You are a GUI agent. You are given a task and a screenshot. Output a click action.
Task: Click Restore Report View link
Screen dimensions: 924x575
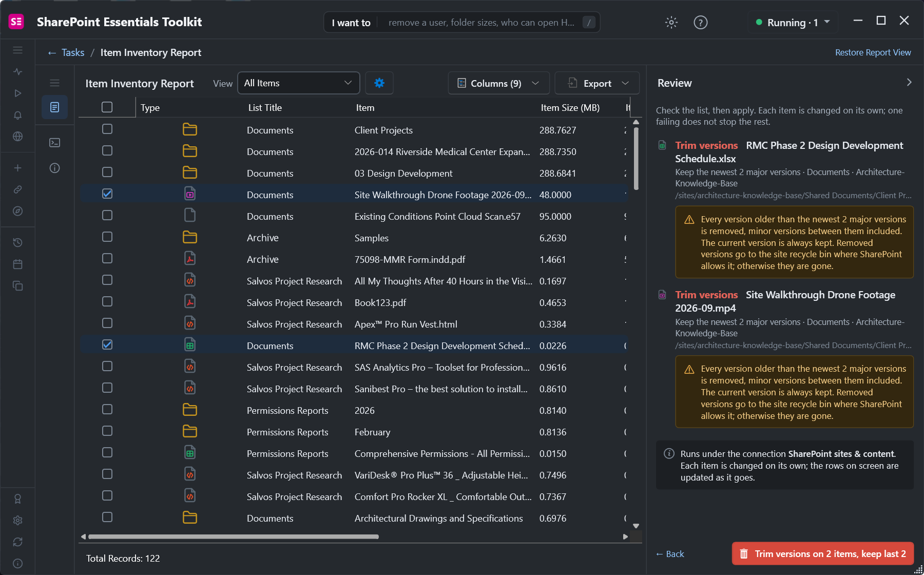point(873,52)
